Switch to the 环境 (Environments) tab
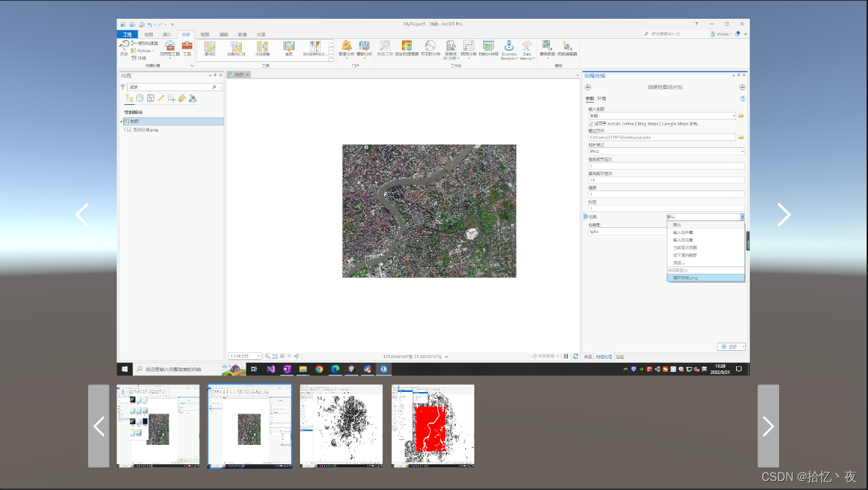 pyautogui.click(x=601, y=99)
